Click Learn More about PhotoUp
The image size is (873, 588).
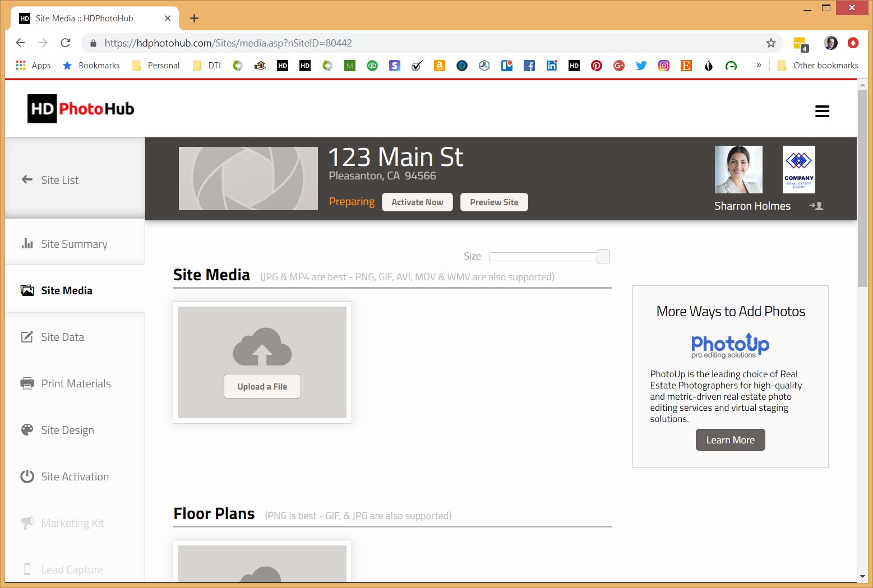coord(730,440)
